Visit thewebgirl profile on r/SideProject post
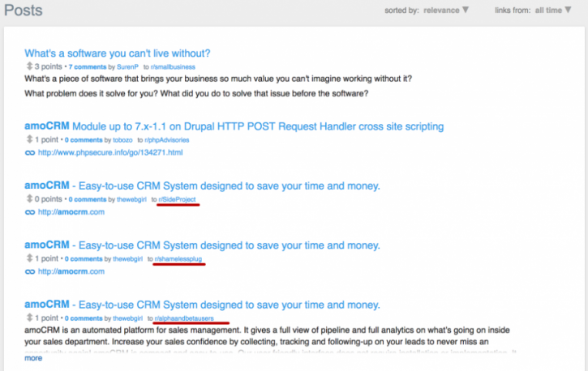This screenshot has width=588, height=371. coord(131,199)
